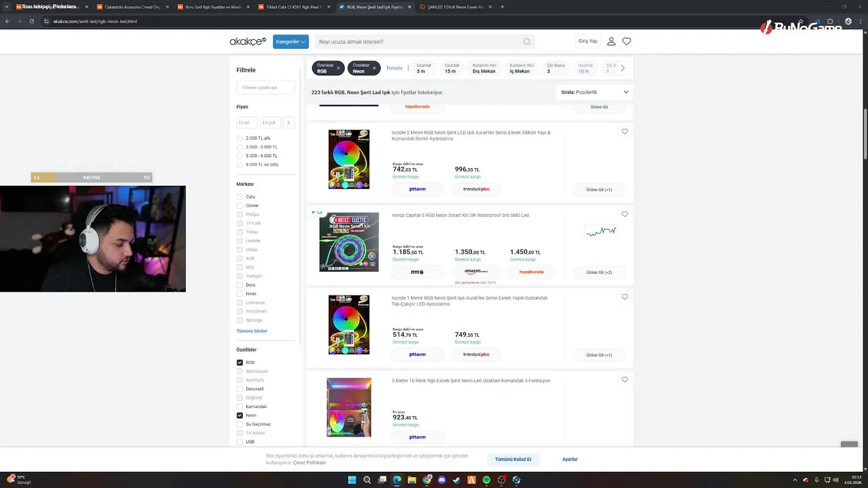The width and height of the screenshot is (868, 488).
Task: Open taskbar Search
Action: [367, 480]
